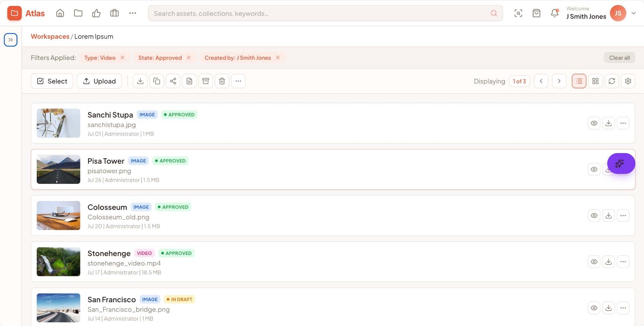Click the Upload button
This screenshot has height=326, width=644.
coord(99,81)
